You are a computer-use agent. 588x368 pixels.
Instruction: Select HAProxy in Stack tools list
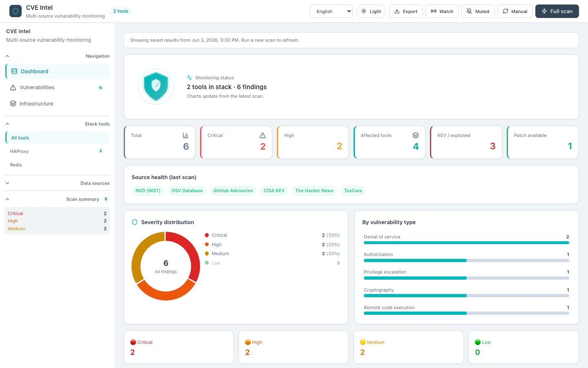coord(57,151)
